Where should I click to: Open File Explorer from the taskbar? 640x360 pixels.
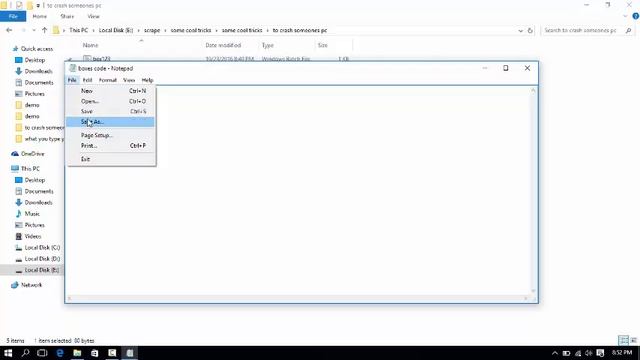pyautogui.click(x=77, y=353)
